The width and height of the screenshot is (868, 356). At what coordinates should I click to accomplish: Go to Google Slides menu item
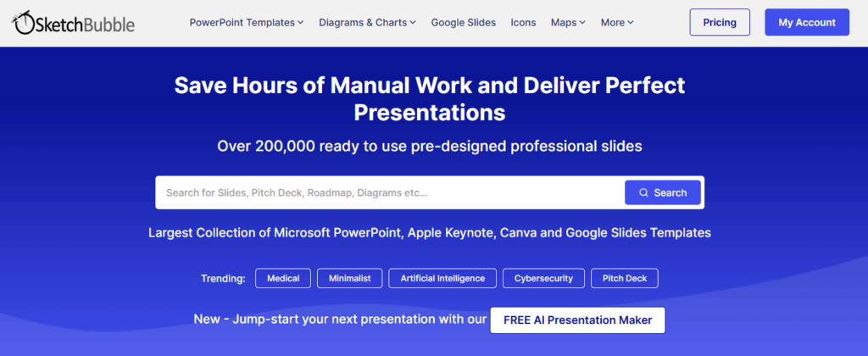[x=463, y=23]
